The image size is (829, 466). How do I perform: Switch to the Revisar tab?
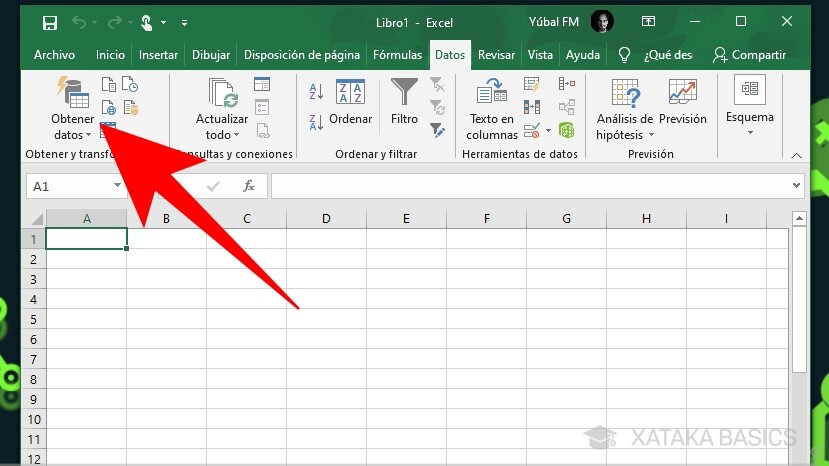click(x=496, y=55)
